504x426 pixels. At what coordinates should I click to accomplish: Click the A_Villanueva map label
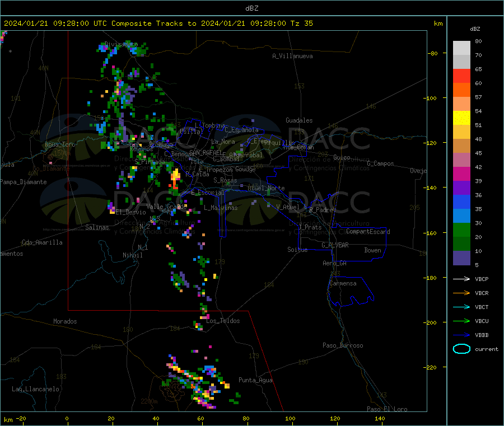[x=292, y=56]
